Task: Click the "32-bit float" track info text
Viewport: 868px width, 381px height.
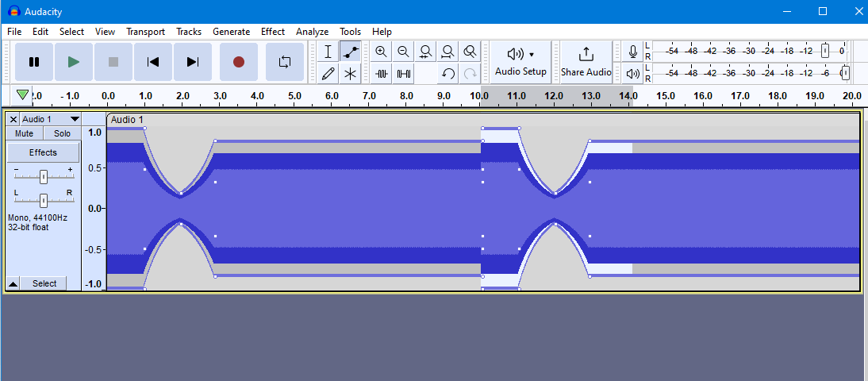Action: [x=29, y=228]
